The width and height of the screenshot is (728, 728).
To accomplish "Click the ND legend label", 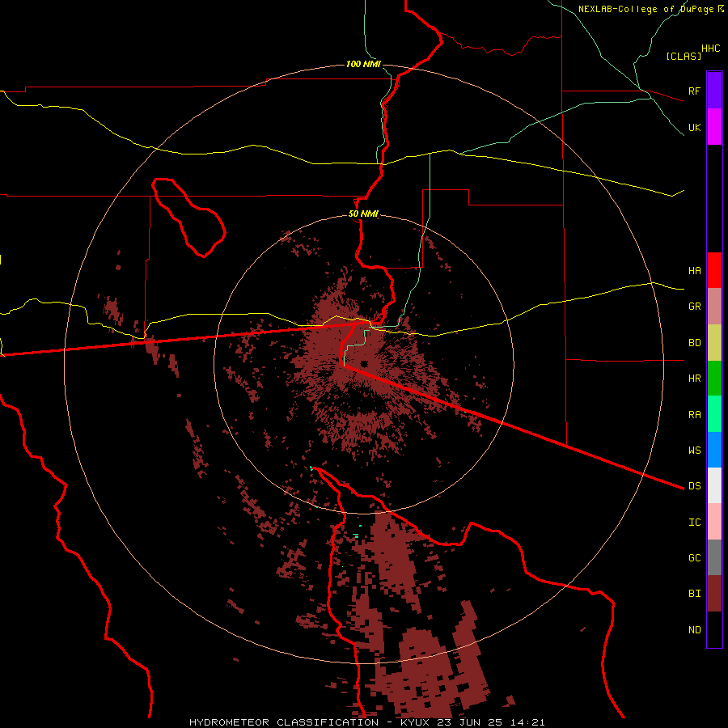I will click(x=694, y=630).
